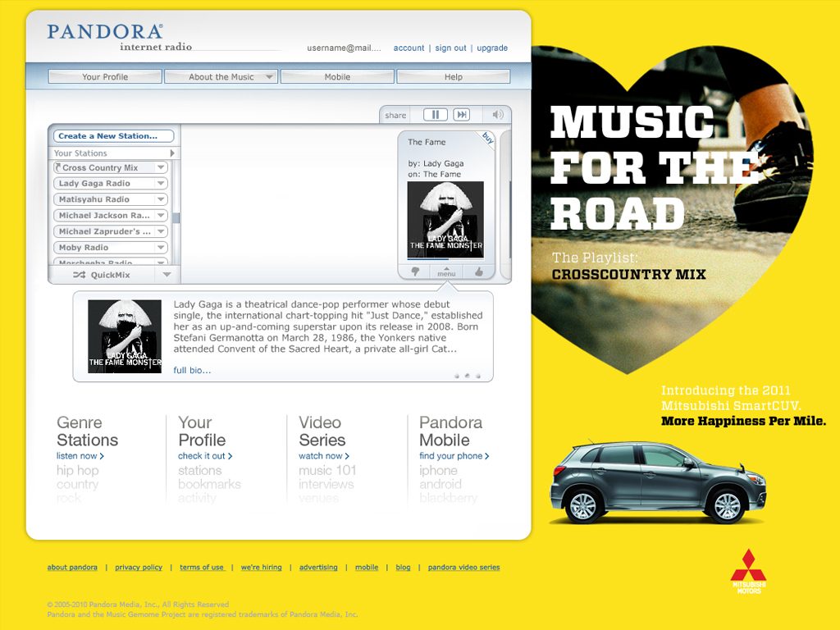Click check it out under Your Profile
The width and height of the screenshot is (840, 630).
[x=205, y=456]
